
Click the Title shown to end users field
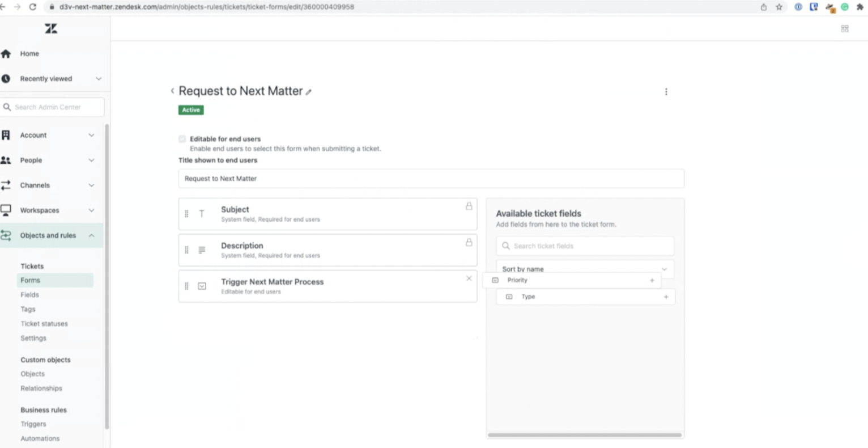(431, 178)
